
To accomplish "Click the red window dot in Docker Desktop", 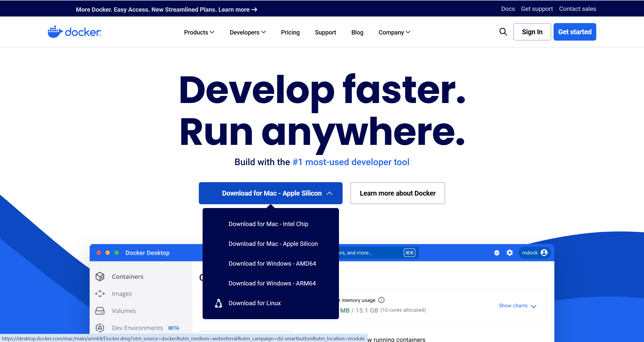I will click(x=99, y=253).
